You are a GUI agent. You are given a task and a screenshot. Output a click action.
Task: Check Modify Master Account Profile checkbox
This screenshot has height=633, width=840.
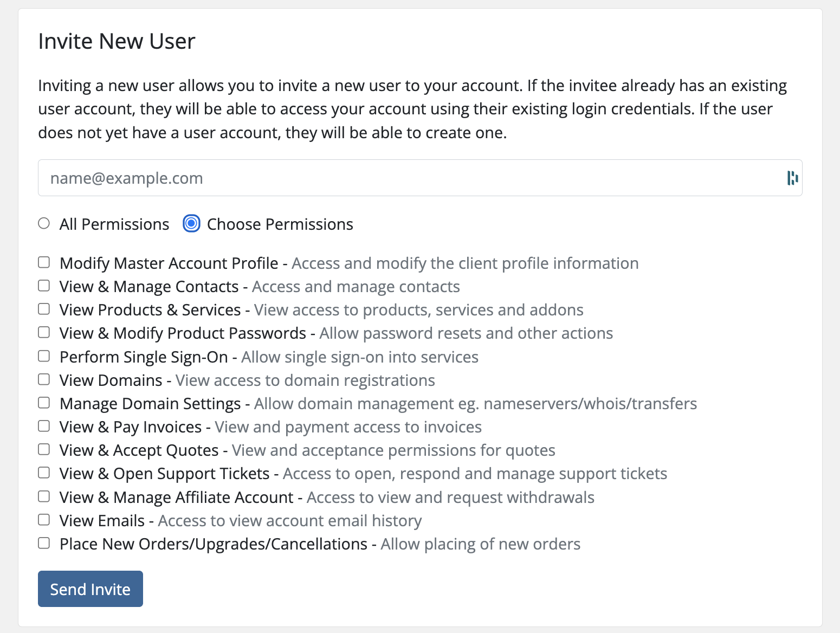click(44, 262)
